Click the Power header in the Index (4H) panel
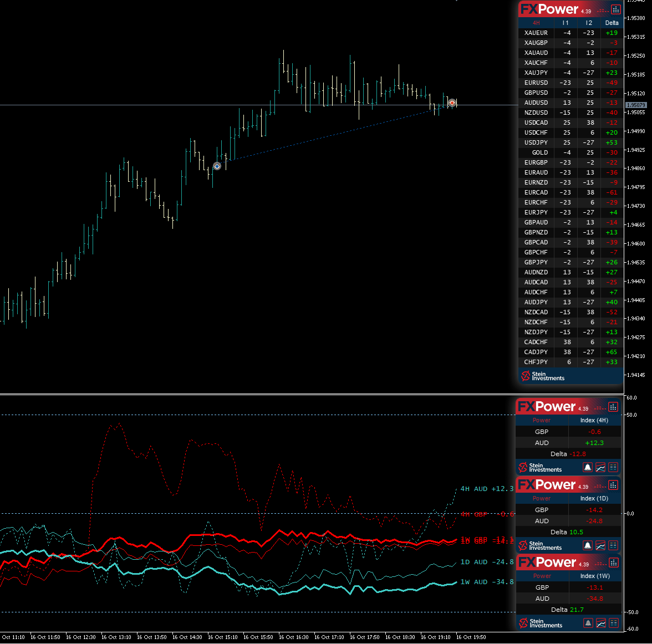Image resolution: width=652 pixels, height=644 pixels. click(x=541, y=420)
